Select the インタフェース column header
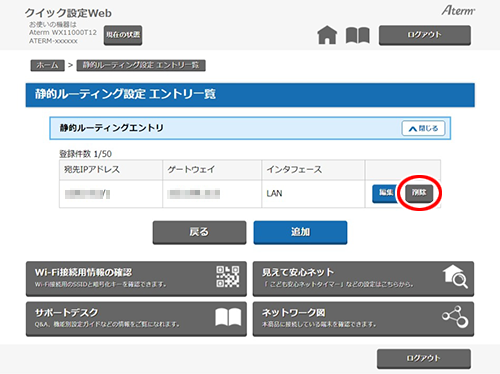The width and height of the screenshot is (500, 374). tap(313, 170)
